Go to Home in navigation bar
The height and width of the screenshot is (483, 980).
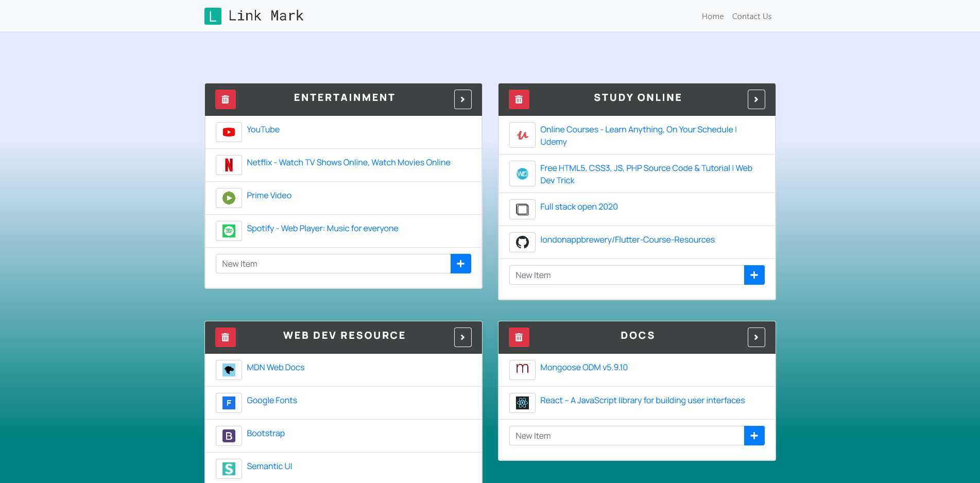coord(713,16)
